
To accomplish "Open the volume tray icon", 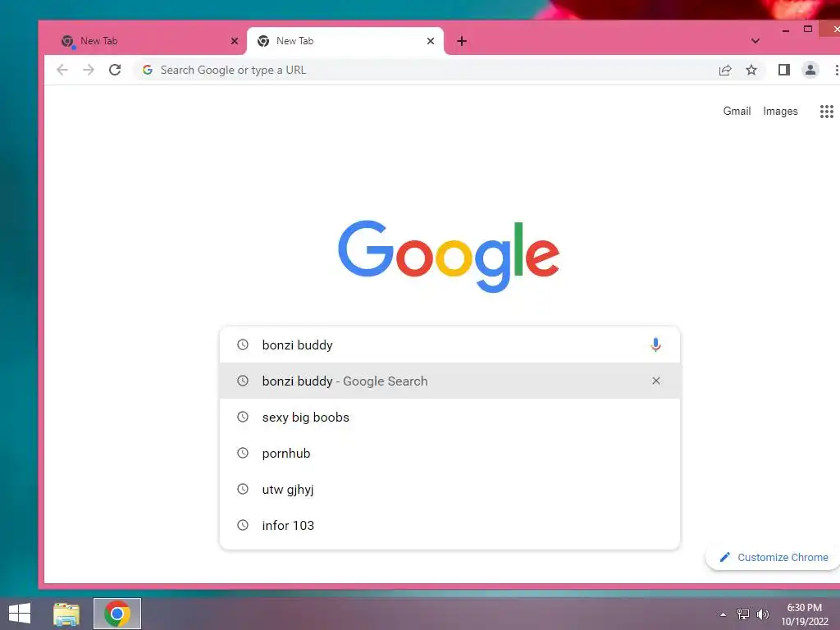I will pyautogui.click(x=762, y=614).
